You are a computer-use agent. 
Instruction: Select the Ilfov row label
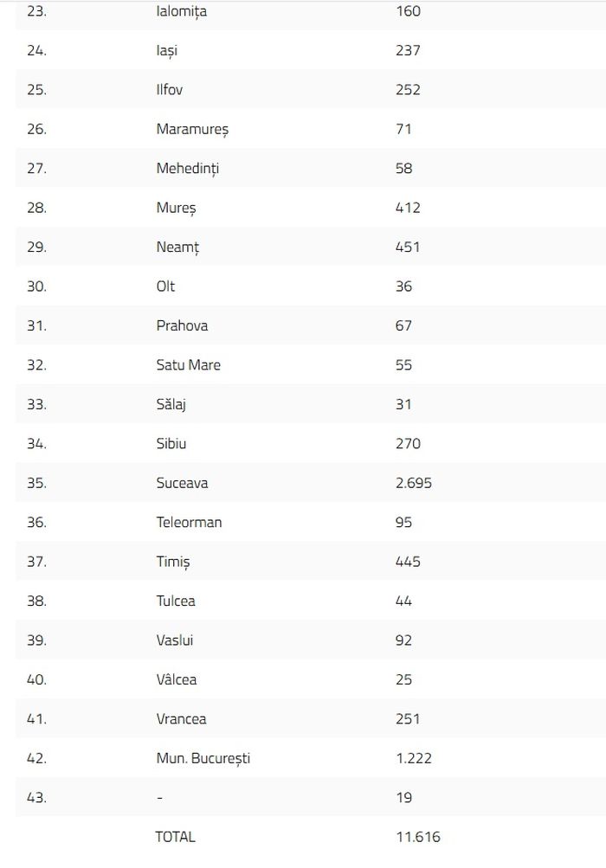coord(170,90)
